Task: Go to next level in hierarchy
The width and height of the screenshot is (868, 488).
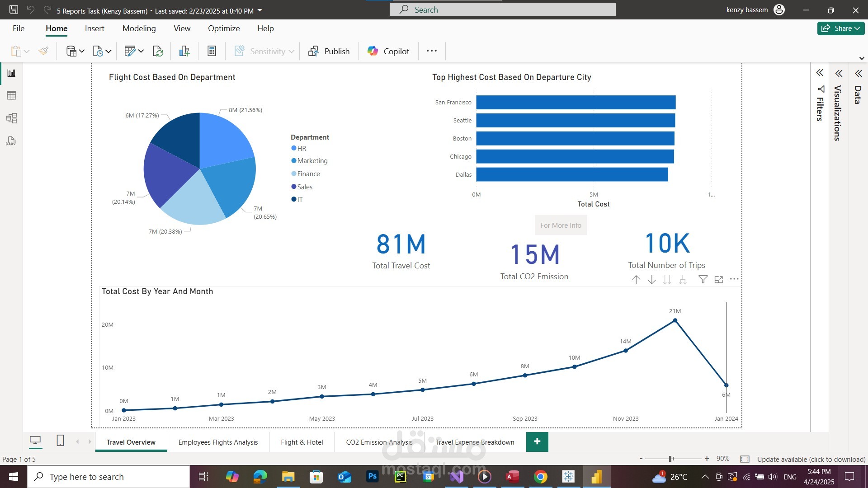Action: pyautogui.click(x=667, y=280)
